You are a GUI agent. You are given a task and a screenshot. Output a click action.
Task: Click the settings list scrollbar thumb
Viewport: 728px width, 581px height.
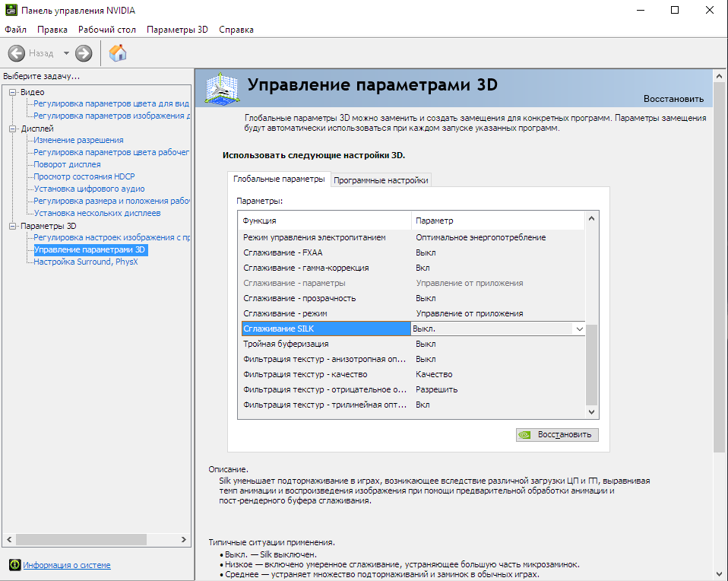591,365
